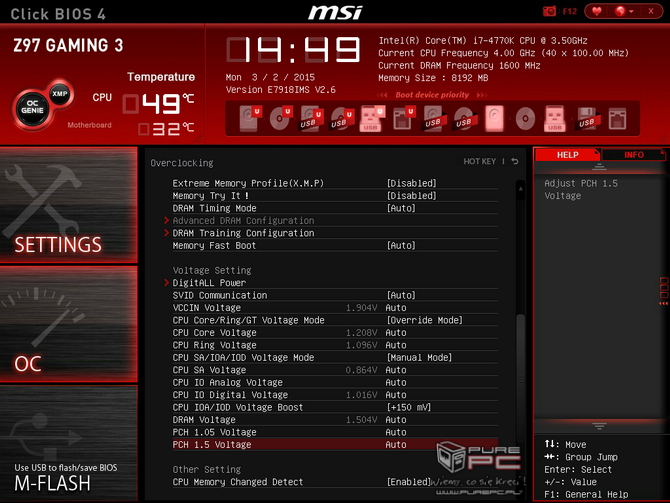Viewport: 670px width, 503px height.
Task: Click CPU IO Digital Voltage Auto field
Action: pyautogui.click(x=396, y=394)
